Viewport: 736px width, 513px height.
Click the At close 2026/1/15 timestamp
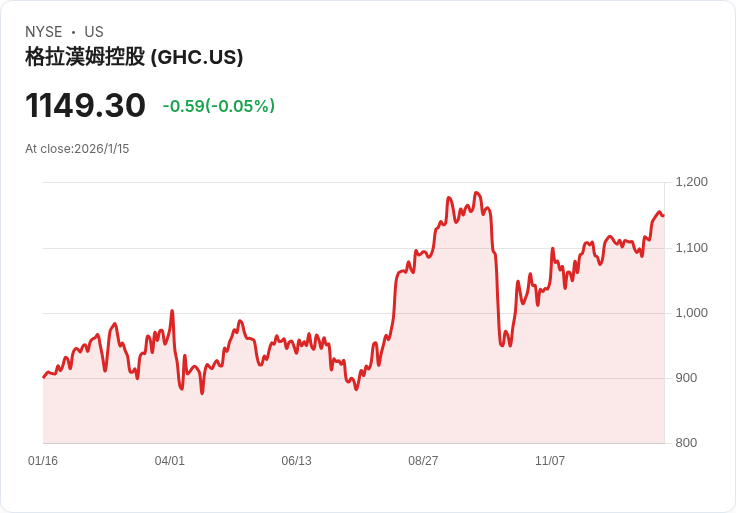point(77,149)
